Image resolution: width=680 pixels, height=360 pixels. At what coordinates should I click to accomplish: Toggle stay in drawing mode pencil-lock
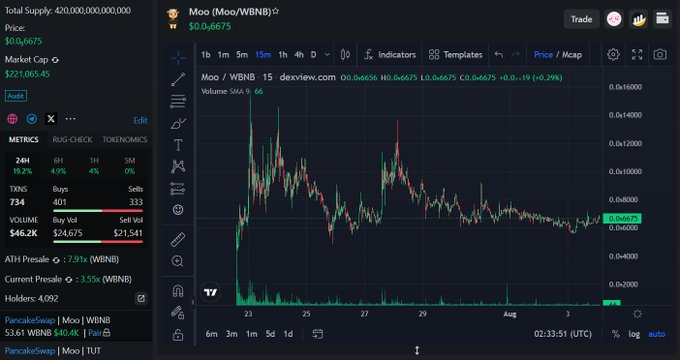[x=178, y=312]
